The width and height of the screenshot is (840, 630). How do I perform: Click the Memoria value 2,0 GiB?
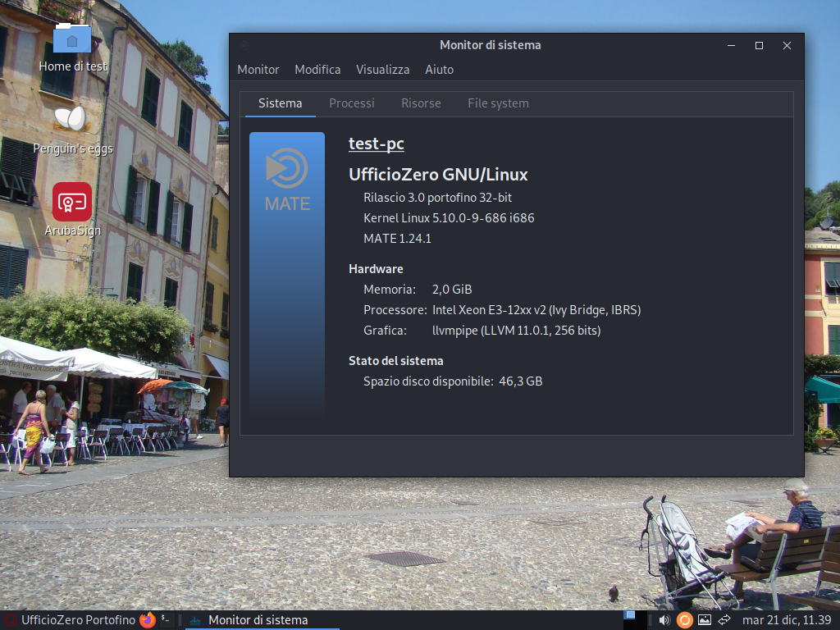click(x=452, y=290)
